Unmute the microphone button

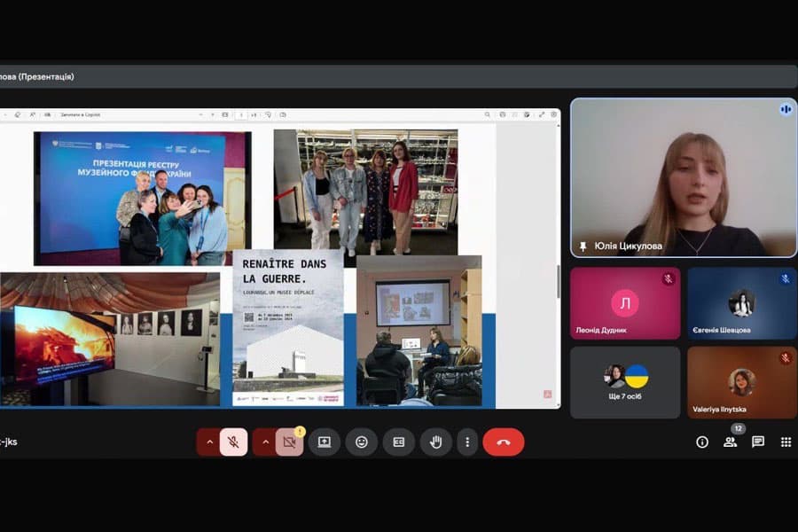coord(233,442)
